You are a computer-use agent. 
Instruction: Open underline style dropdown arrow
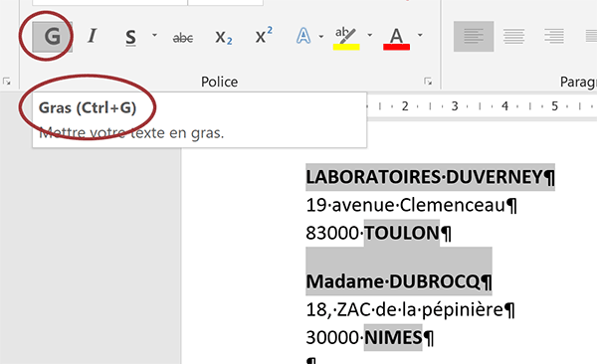[154, 35]
